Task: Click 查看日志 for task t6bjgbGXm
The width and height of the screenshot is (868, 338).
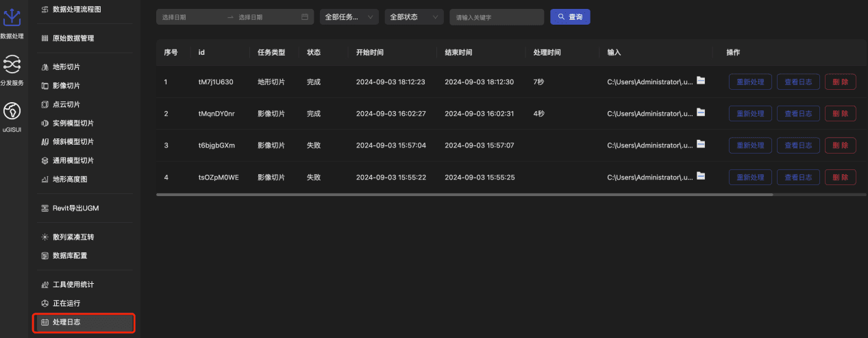Action: tap(798, 145)
